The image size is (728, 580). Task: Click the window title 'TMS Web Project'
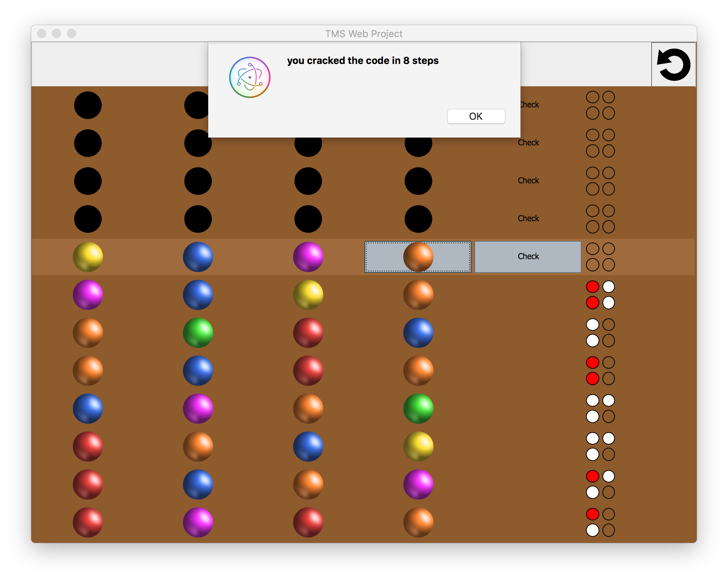[364, 34]
